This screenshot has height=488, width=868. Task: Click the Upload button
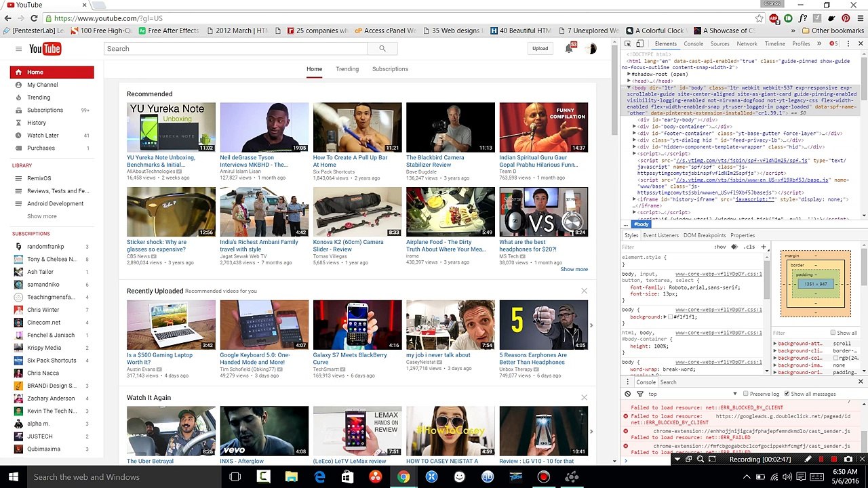click(x=540, y=49)
